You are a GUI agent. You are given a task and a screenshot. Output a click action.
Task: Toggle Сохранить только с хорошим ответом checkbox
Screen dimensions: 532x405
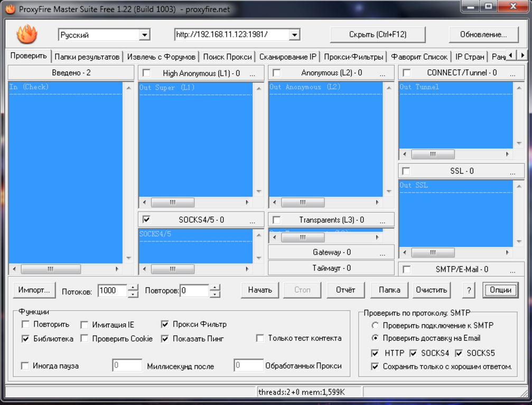tap(375, 366)
